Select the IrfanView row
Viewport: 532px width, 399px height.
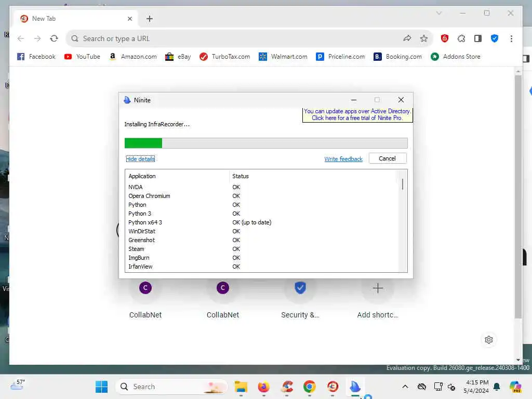coord(261,267)
